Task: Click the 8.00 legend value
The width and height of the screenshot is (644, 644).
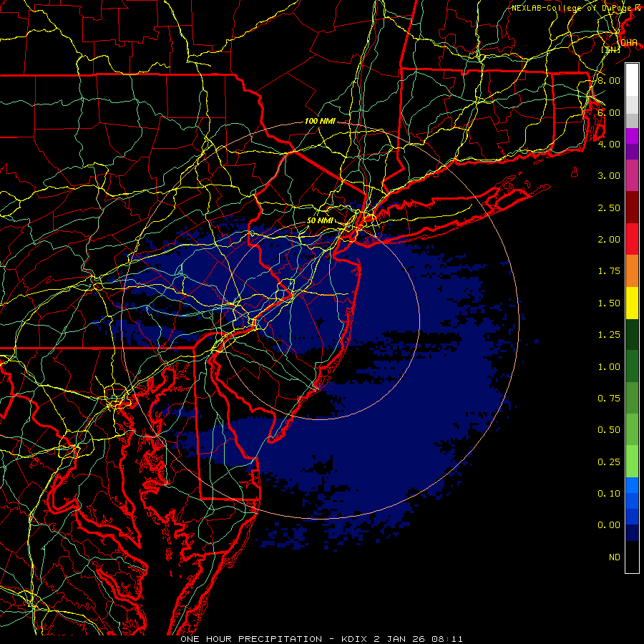Action: (609, 80)
